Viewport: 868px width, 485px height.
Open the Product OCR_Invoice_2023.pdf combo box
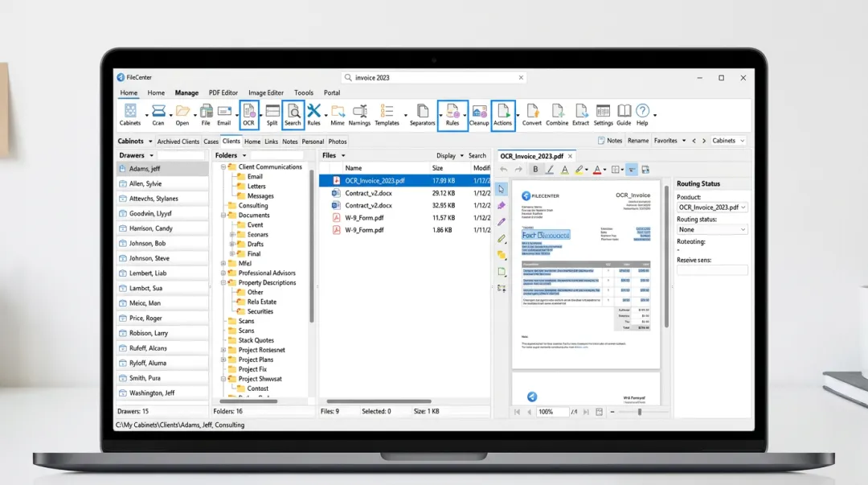712,208
